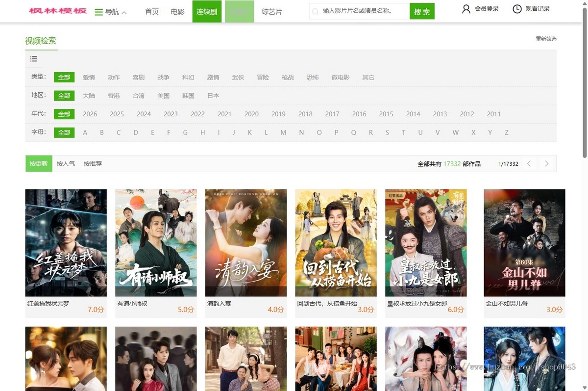This screenshot has height=391, width=588.
Task: Click the 金山不如男儿脊 title text
Action: (507, 304)
